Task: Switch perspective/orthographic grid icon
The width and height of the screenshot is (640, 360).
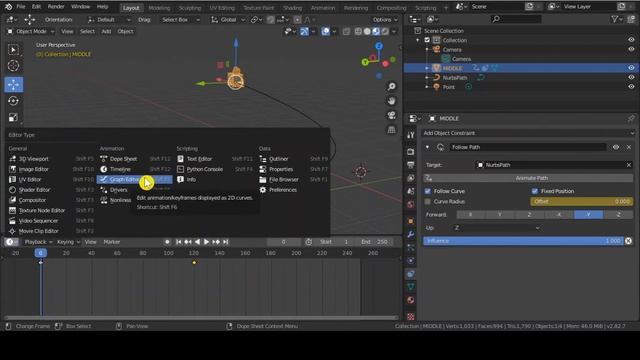Action: pyautogui.click(x=391, y=130)
